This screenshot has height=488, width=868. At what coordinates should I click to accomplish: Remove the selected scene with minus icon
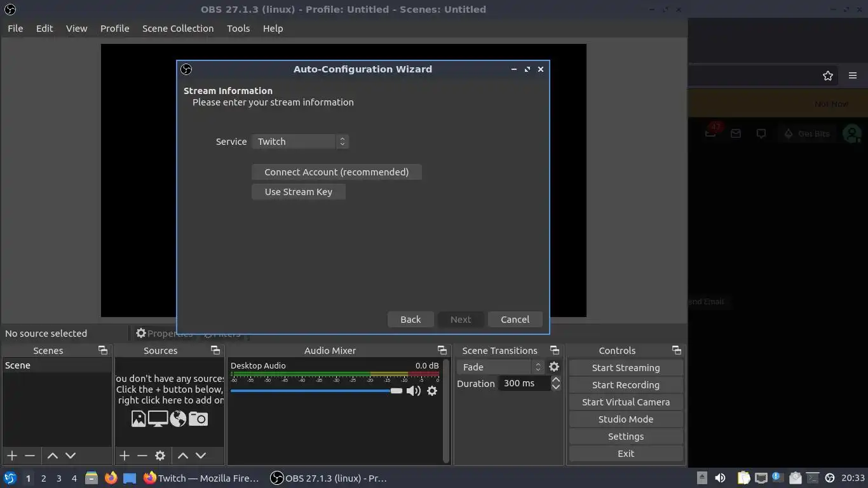(x=30, y=456)
